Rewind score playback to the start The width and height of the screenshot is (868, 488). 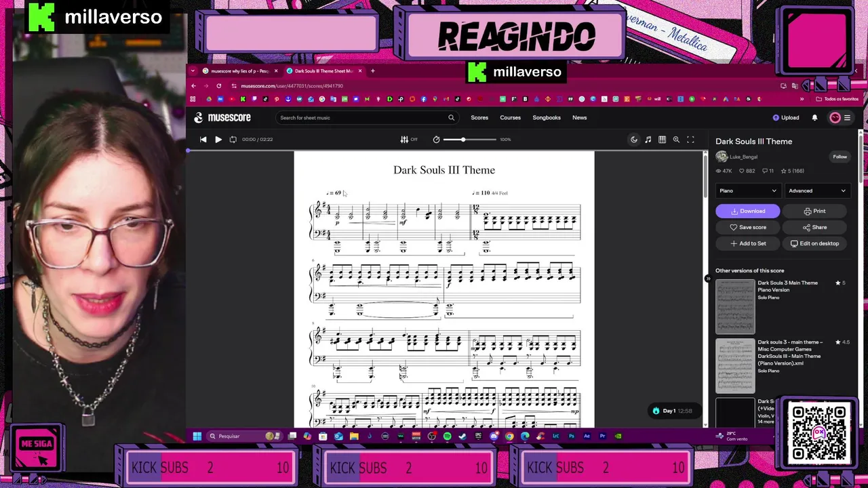[203, 139]
